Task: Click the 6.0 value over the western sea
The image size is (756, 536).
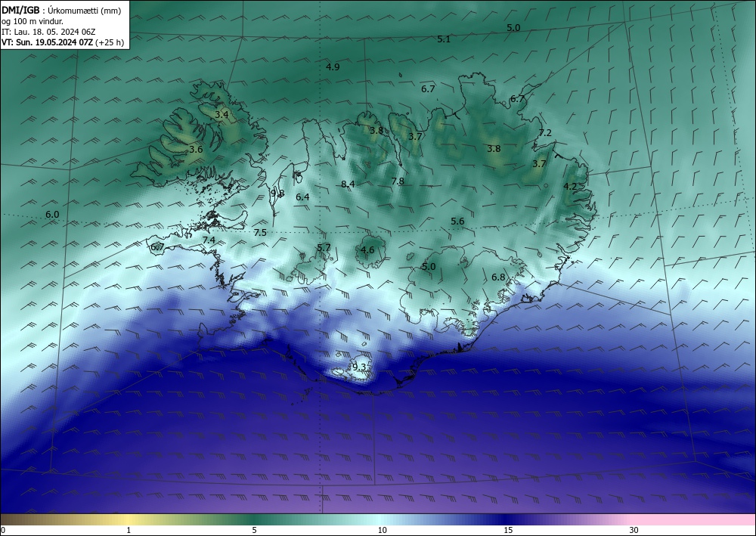Action: pyautogui.click(x=52, y=215)
